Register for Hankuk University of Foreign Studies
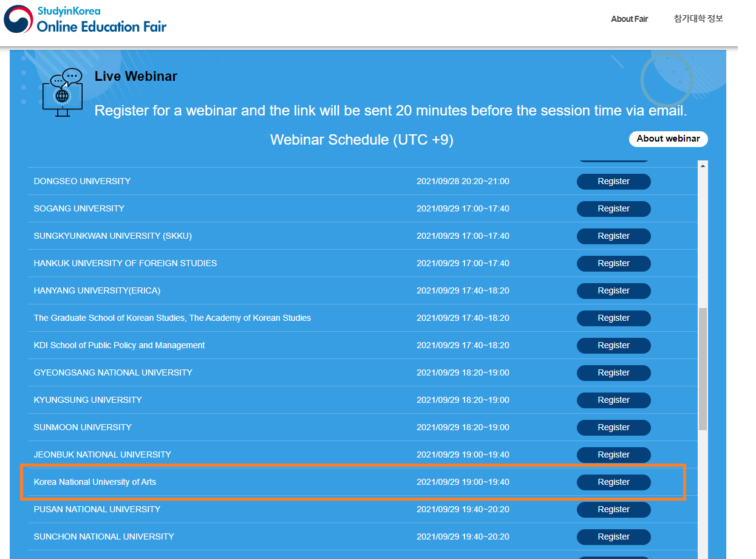The image size is (756, 559). (x=613, y=264)
